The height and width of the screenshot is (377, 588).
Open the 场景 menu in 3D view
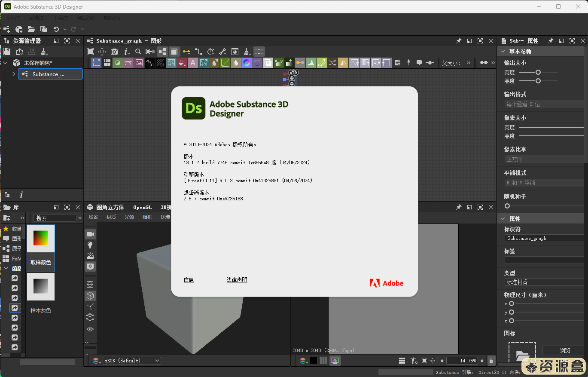click(x=93, y=217)
